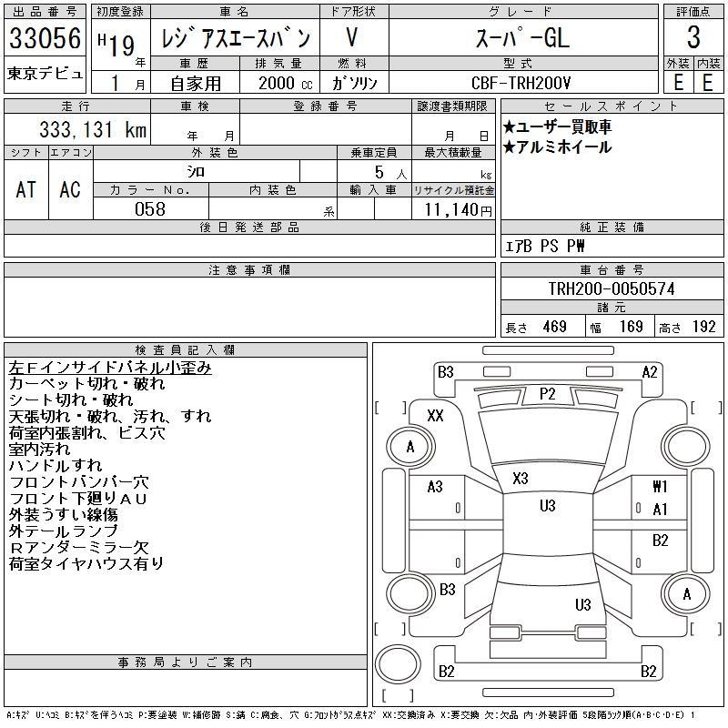Click the A1 scratch mark below W1
The height and width of the screenshot is (728, 728).
(661, 510)
